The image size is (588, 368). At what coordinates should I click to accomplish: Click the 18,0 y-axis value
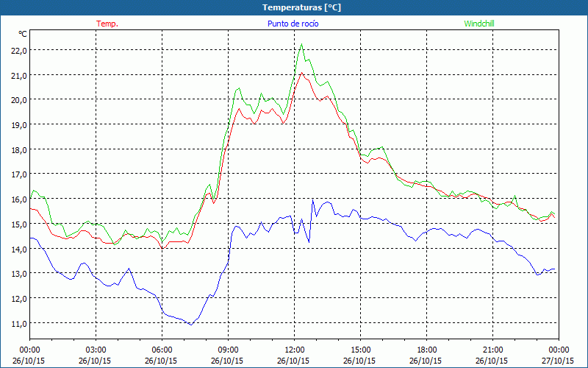click(19, 150)
